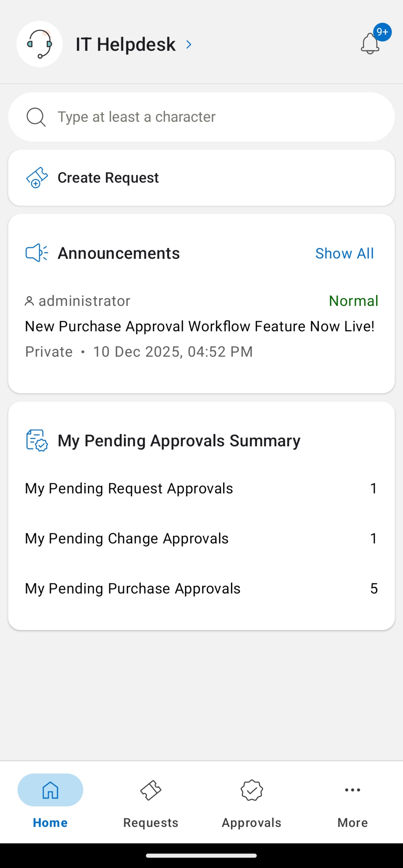Switch to the Requests tab label
The width and height of the screenshot is (403, 868).
click(x=151, y=822)
